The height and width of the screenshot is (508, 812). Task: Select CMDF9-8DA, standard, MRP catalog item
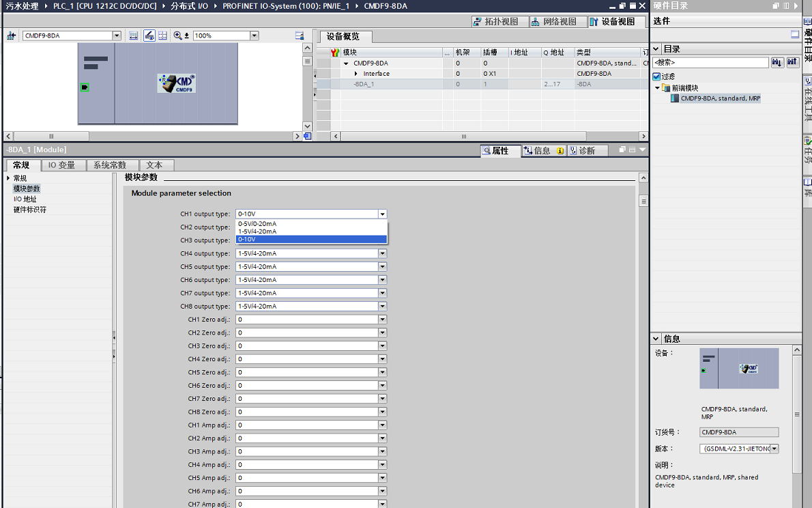pyautogui.click(x=720, y=98)
